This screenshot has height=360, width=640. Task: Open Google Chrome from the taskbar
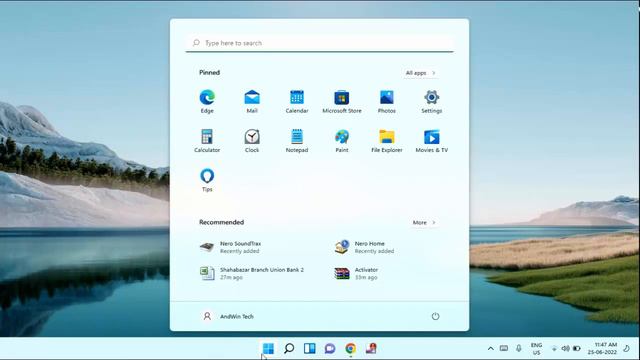(350, 348)
